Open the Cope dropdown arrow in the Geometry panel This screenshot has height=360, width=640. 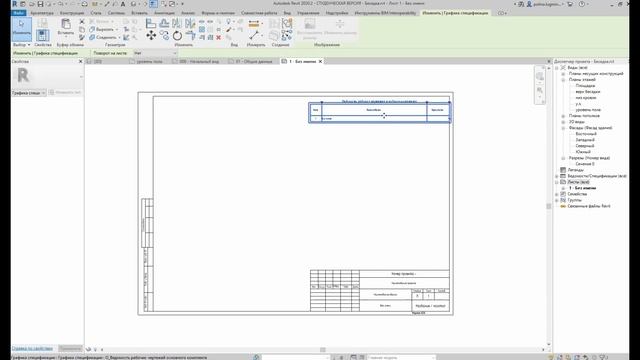point(113,22)
